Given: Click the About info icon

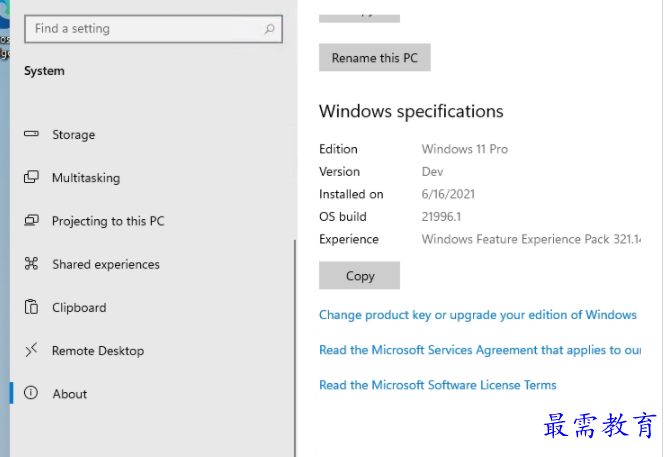Looking at the screenshot, I should [31, 393].
